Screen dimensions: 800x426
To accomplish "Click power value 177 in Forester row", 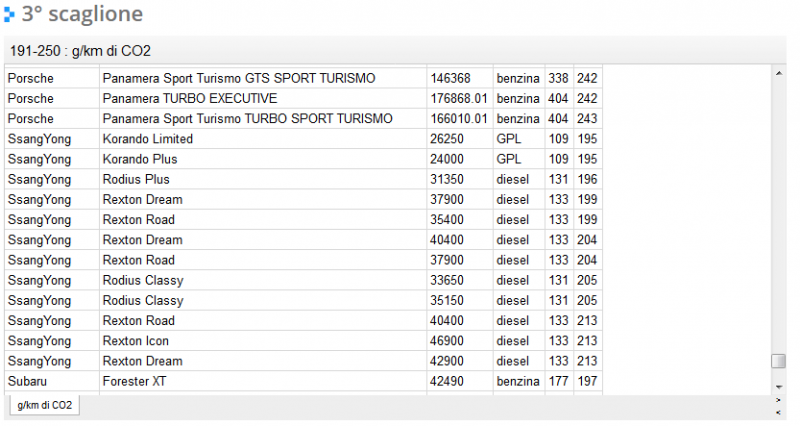I will [x=559, y=382].
